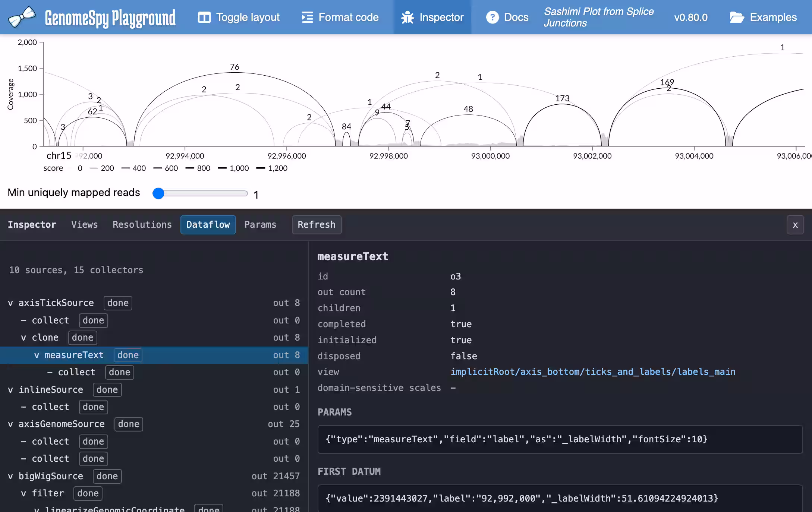
Task: Open the Examples menu
Action: click(x=763, y=18)
